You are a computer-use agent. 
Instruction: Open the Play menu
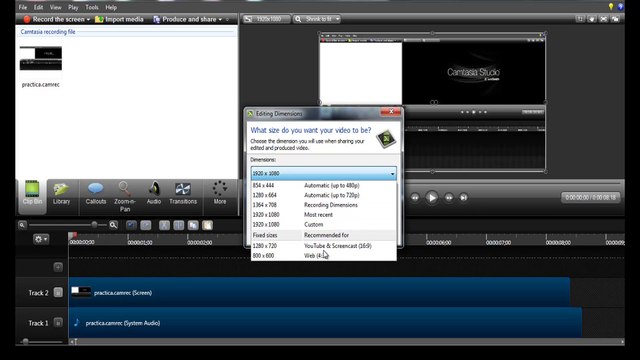(x=73, y=7)
